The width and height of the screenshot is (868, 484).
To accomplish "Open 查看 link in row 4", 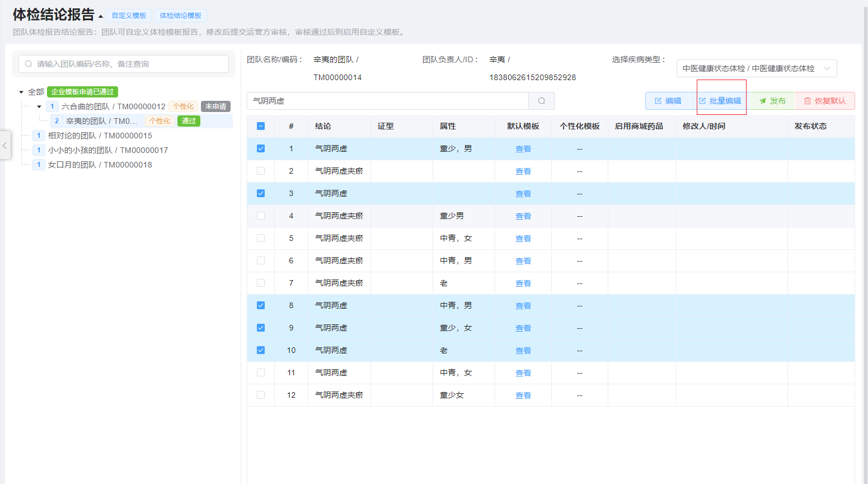I will tap(523, 216).
